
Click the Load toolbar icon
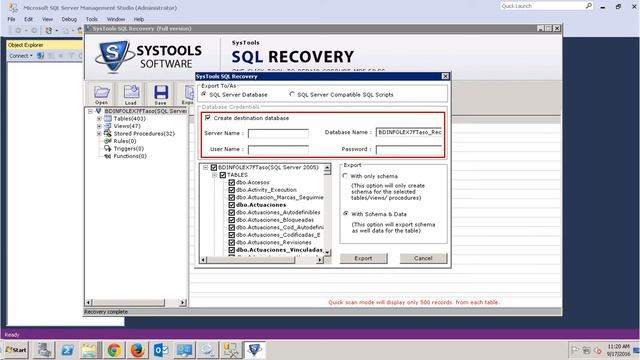click(131, 93)
